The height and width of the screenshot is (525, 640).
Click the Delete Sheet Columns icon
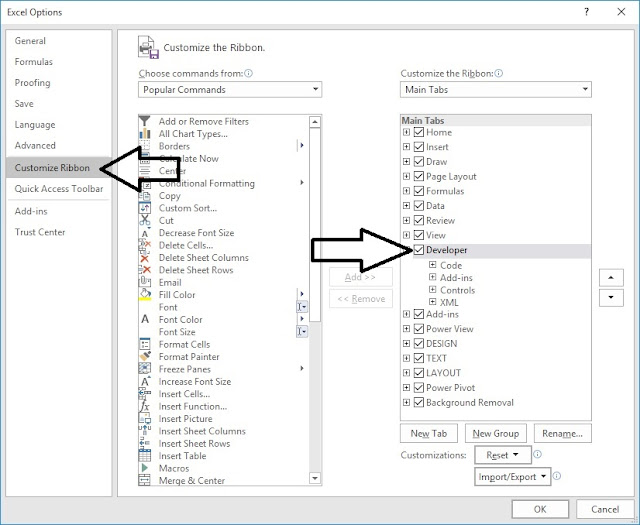click(144, 258)
